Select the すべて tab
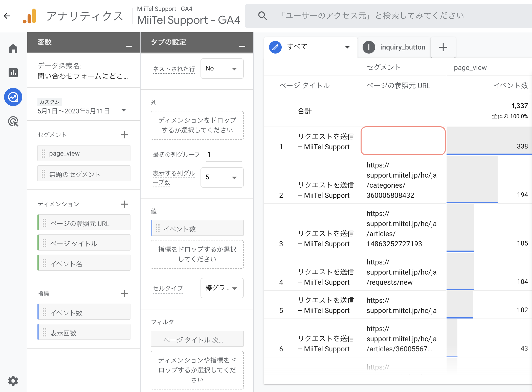This screenshot has width=532, height=392. point(311,47)
